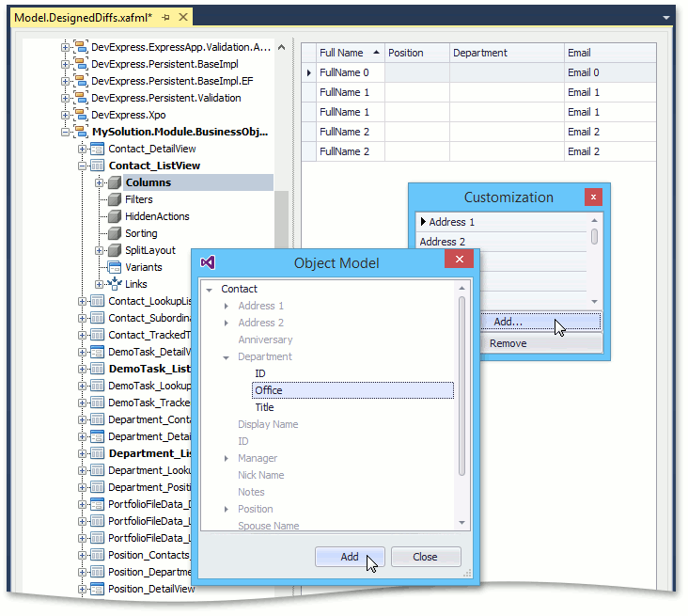
Task: Click the Contact_LookupListView grid icon
Action: click(x=98, y=301)
